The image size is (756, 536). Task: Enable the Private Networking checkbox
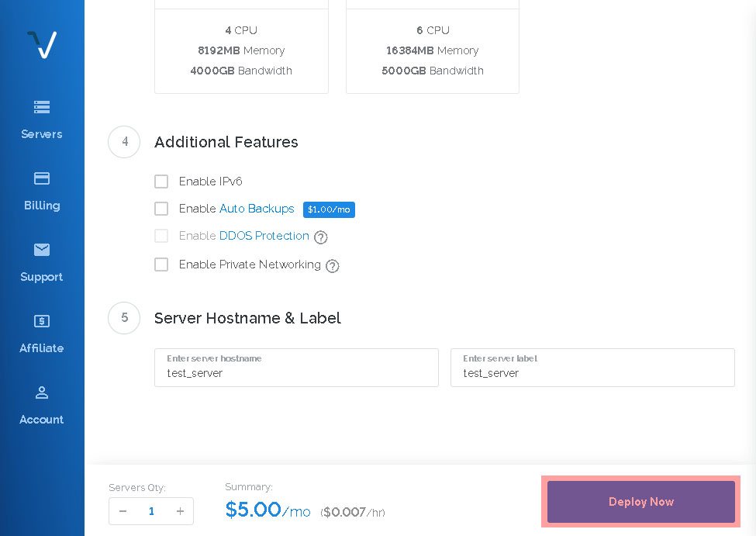(161, 265)
